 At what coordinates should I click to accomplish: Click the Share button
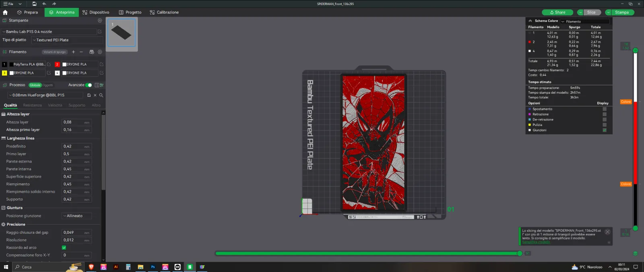click(x=557, y=12)
